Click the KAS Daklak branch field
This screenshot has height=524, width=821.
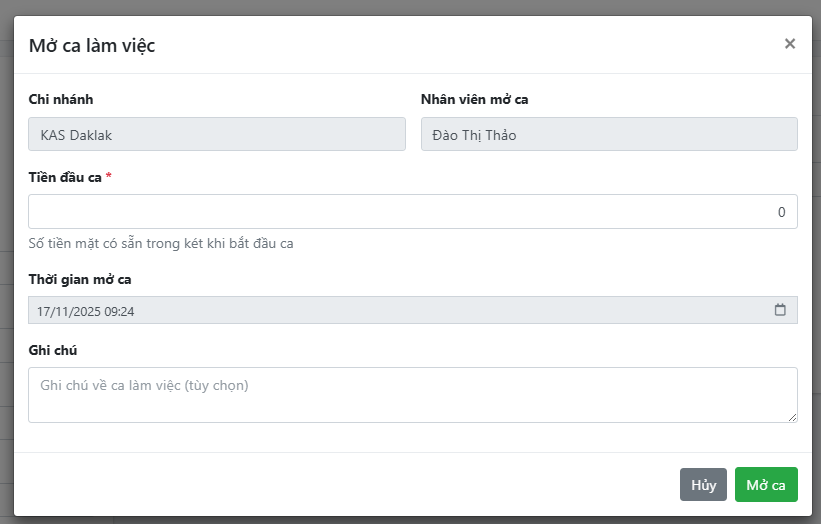(217, 135)
